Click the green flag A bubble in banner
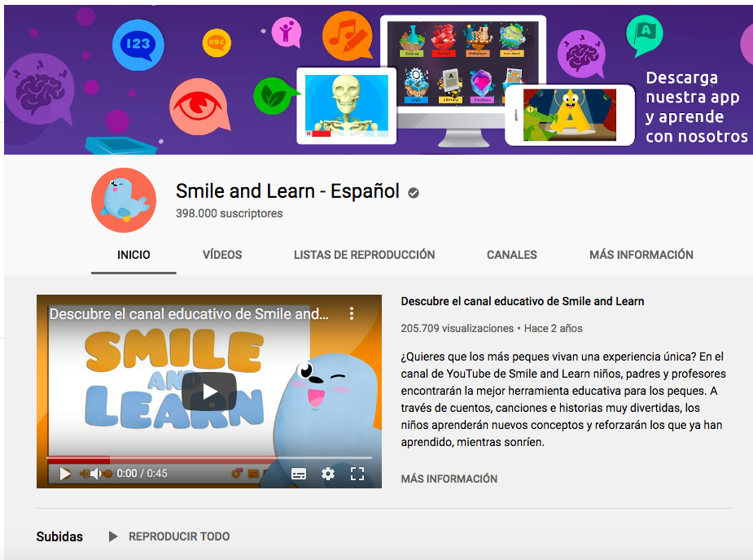This screenshot has width=753, height=560. [x=645, y=34]
